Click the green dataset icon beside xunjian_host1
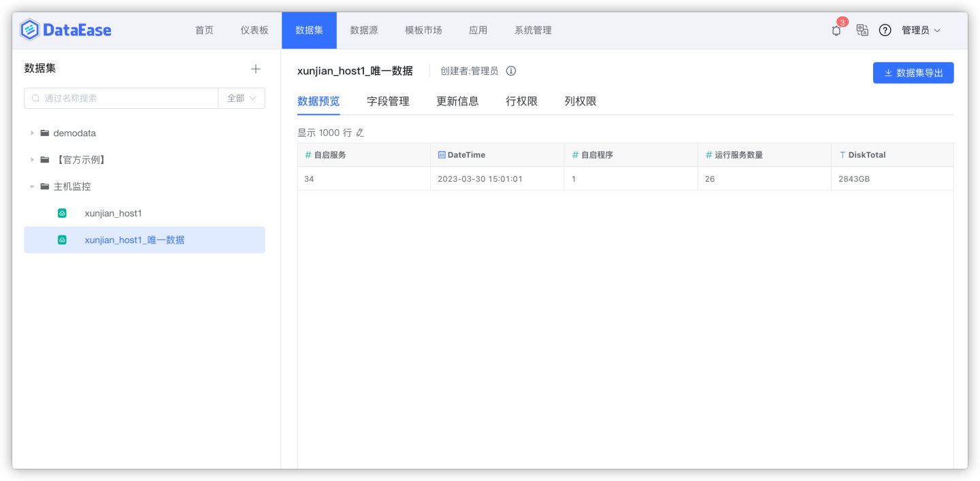Viewport: 980px width, 481px height. [x=62, y=213]
